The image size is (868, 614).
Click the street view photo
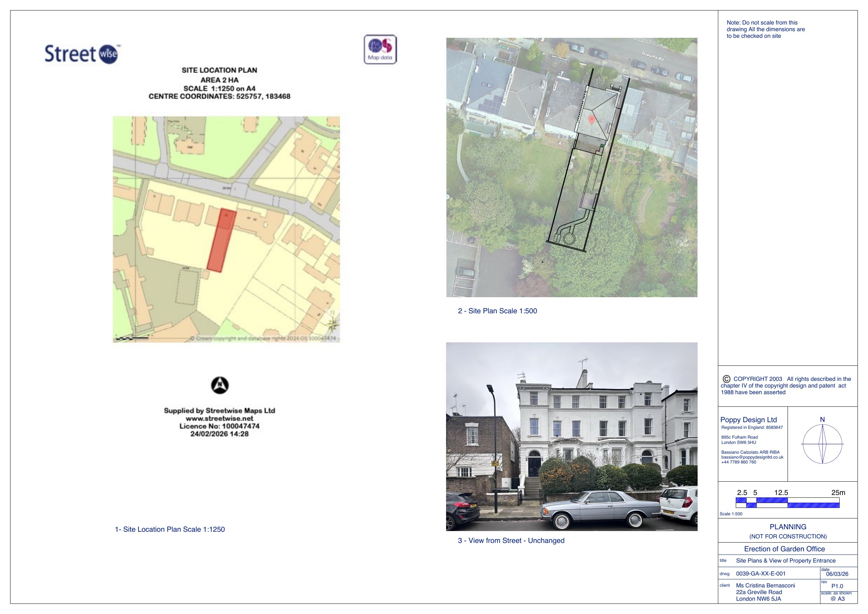[572, 437]
